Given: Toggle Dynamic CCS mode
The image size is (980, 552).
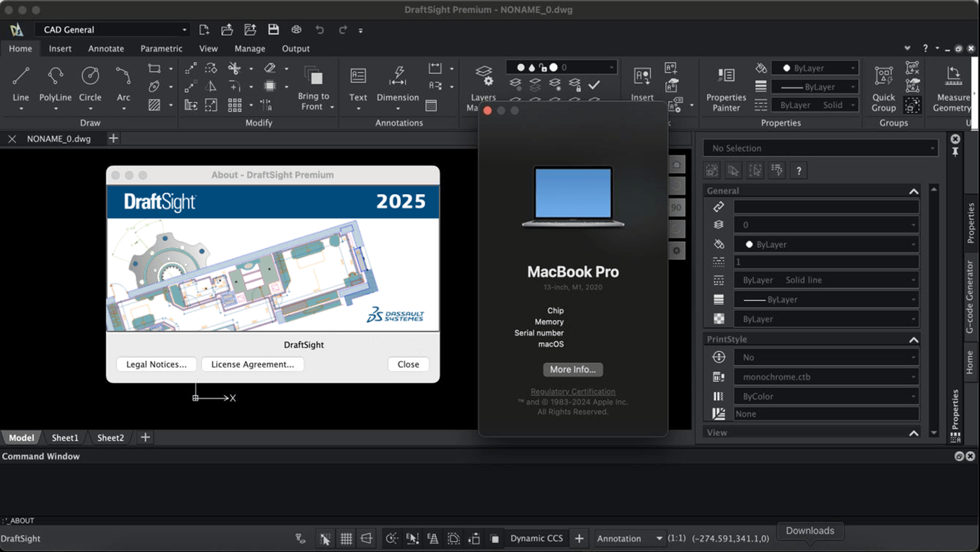Looking at the screenshot, I should coord(536,538).
